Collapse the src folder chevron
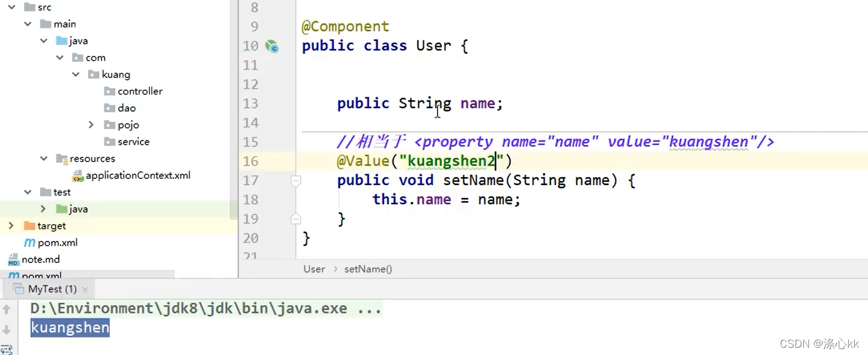Viewport: 868px width, 355px height. point(11,7)
